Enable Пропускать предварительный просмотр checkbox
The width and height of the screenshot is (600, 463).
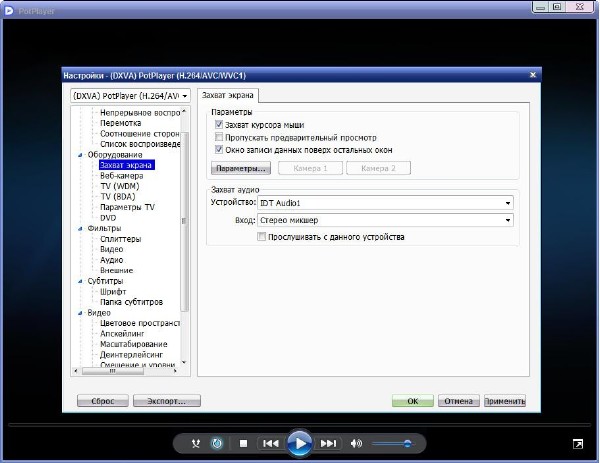tap(219, 137)
